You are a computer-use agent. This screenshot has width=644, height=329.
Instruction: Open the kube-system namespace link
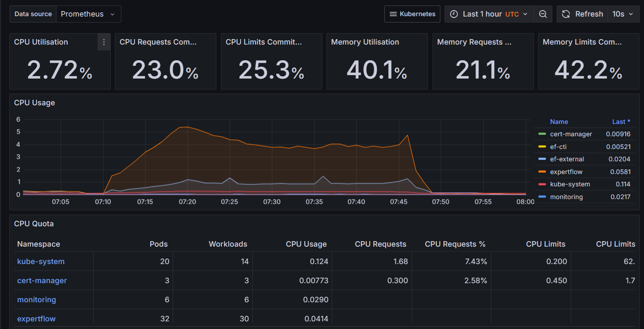(x=41, y=262)
